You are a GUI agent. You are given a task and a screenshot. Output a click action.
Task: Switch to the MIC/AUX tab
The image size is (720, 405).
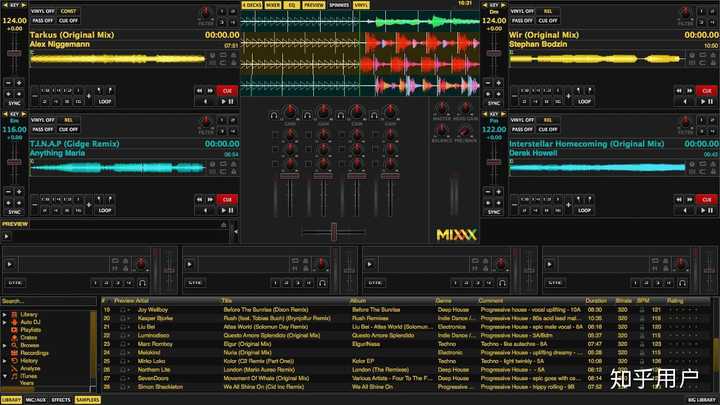(x=36, y=400)
